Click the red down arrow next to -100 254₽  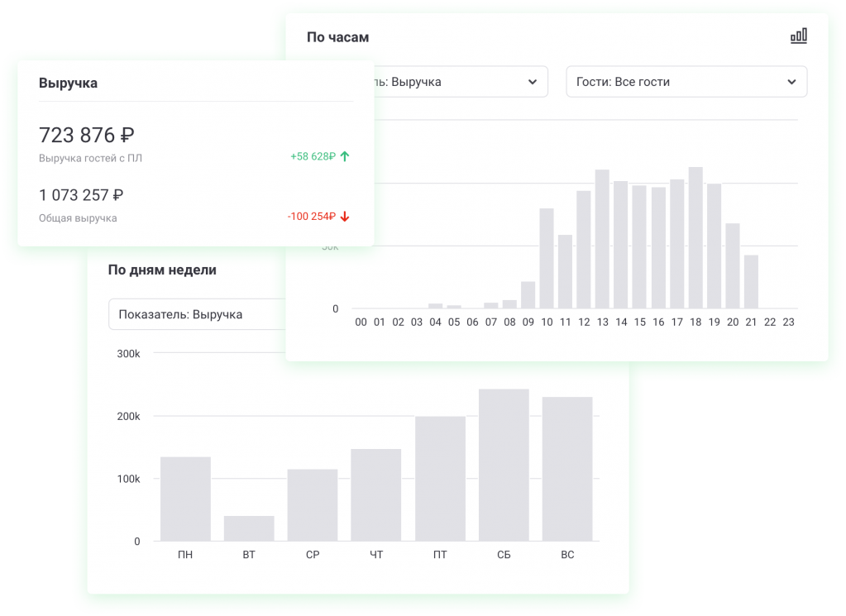345,217
